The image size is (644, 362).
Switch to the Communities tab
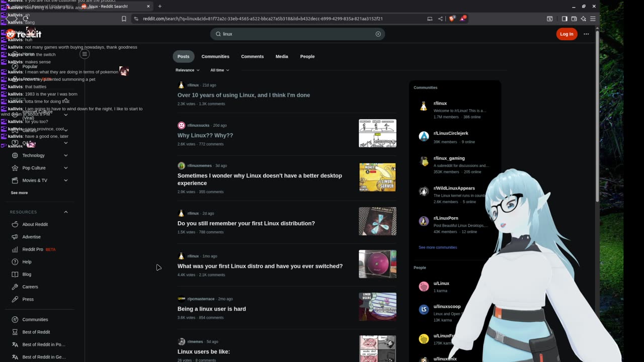pos(215,56)
